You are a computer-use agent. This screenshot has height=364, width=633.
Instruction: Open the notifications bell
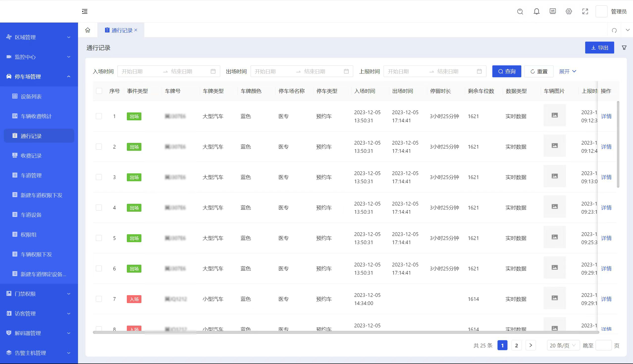coord(536,11)
